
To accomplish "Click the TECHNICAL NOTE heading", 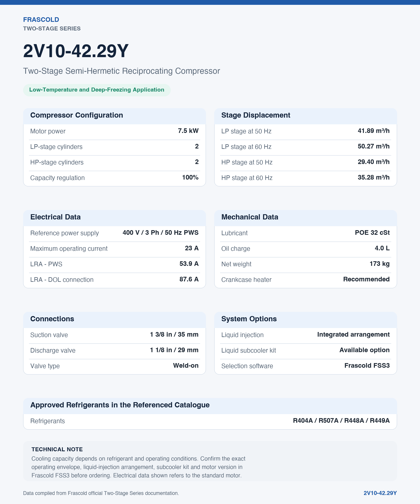I will (x=57, y=450).
